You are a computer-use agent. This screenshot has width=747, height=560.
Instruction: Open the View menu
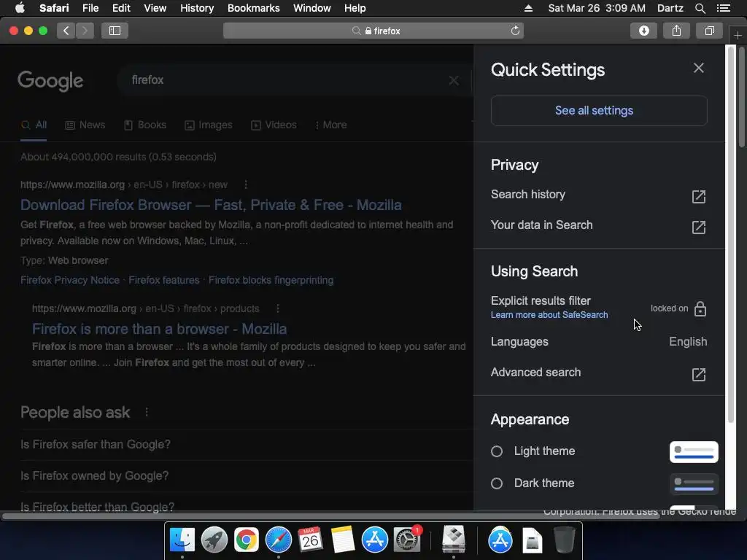(x=155, y=8)
